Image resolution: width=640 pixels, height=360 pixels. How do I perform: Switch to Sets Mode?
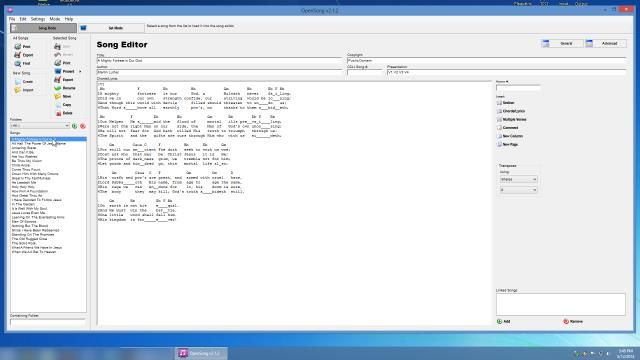111,28
